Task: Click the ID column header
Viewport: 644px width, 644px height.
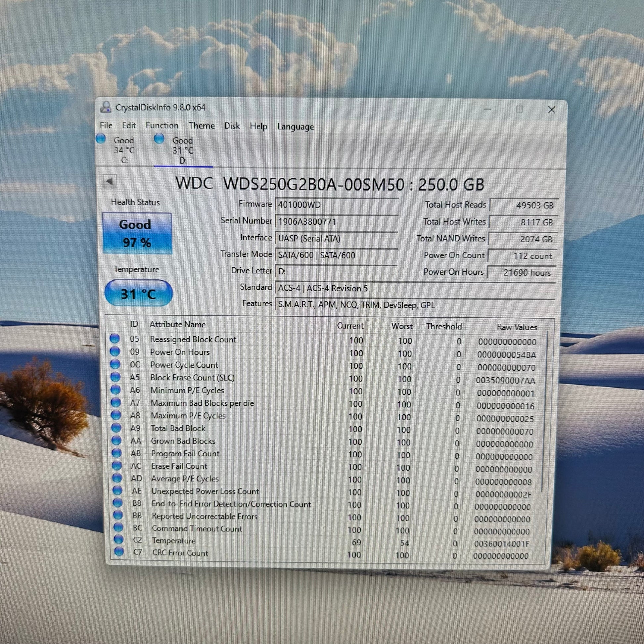Action: [x=134, y=324]
